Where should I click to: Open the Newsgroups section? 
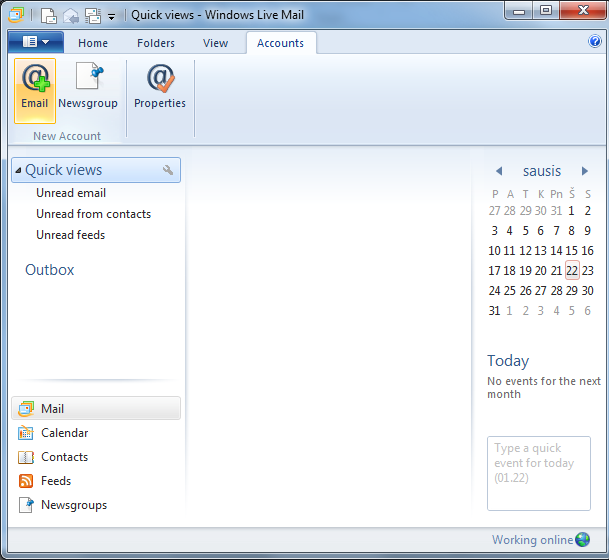point(74,505)
